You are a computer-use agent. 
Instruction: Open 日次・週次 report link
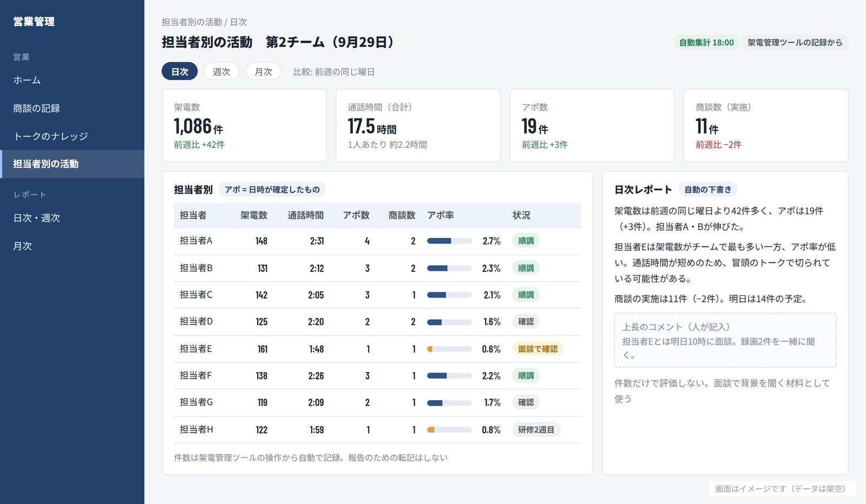point(72,218)
